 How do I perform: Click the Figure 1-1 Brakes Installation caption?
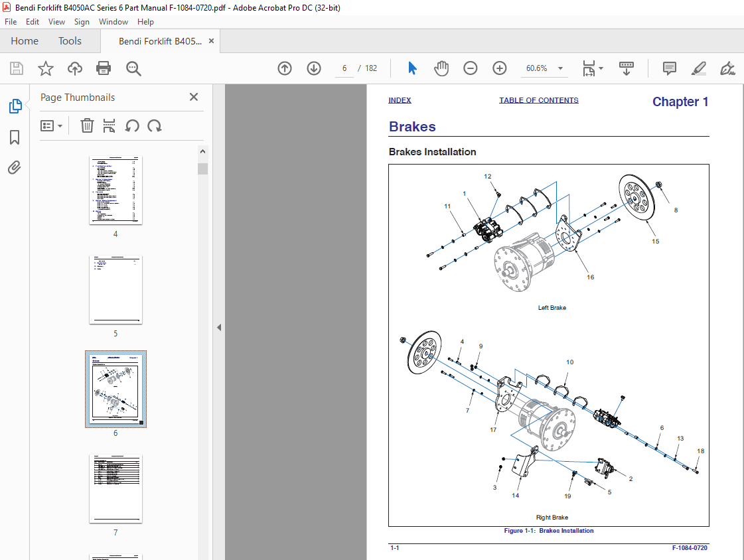click(548, 531)
